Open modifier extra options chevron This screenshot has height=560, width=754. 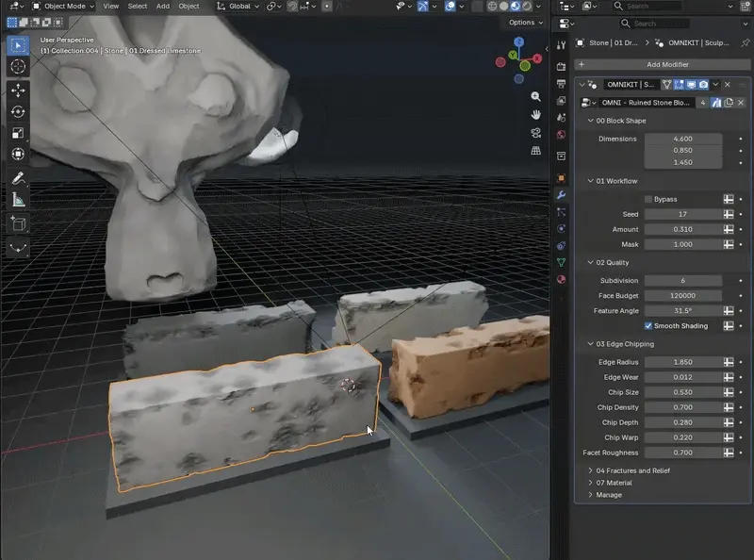pyautogui.click(x=715, y=85)
